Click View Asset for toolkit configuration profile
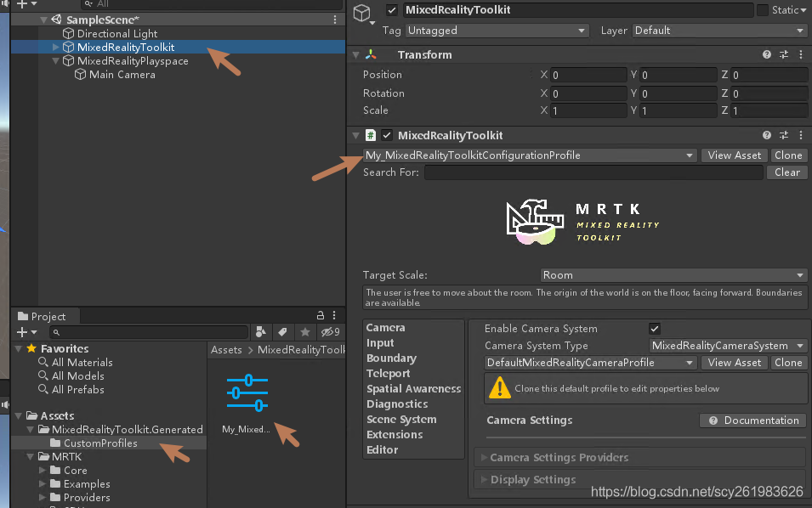This screenshot has width=812, height=508. click(735, 155)
